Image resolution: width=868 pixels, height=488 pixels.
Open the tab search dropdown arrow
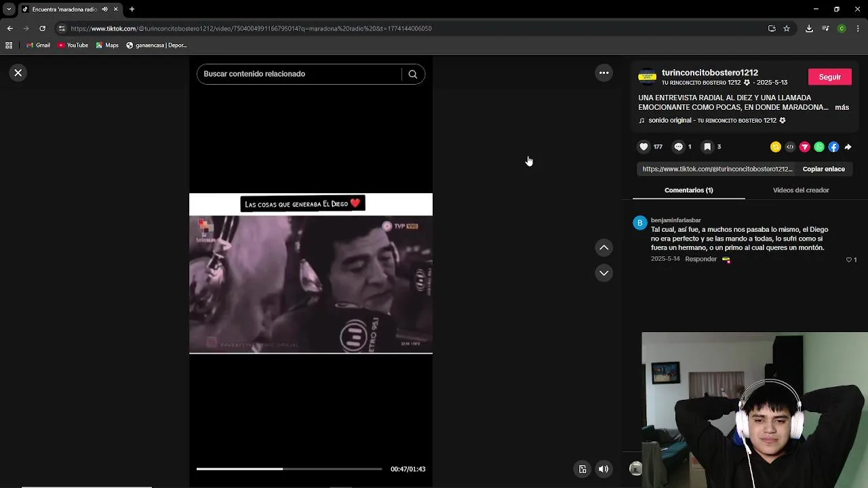[9, 9]
